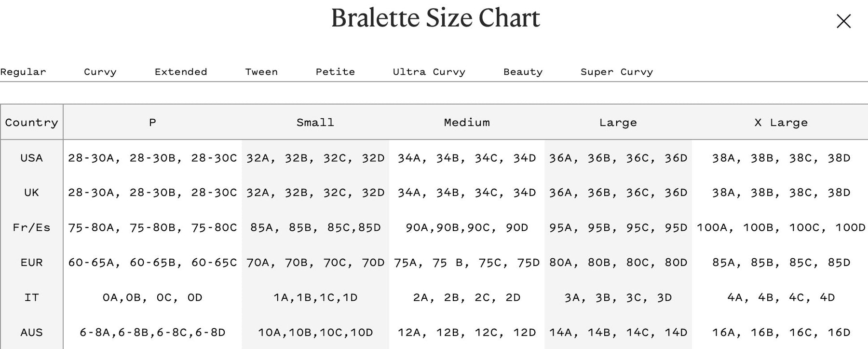868x349 pixels.
Task: Show the Tween size chart tab
Action: (x=261, y=72)
